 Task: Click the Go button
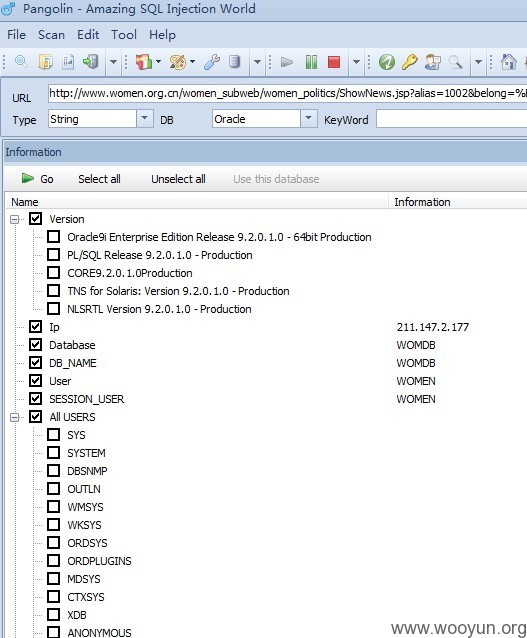click(x=37, y=179)
